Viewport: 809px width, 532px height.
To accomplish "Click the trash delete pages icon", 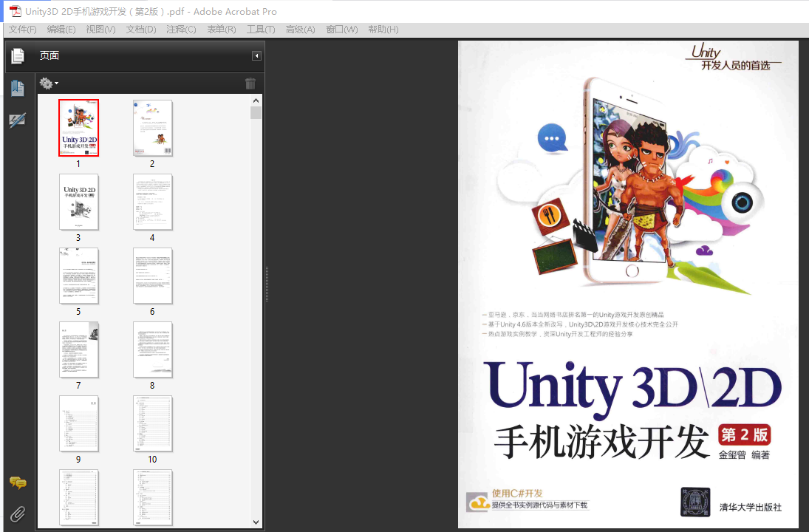I will pos(250,83).
